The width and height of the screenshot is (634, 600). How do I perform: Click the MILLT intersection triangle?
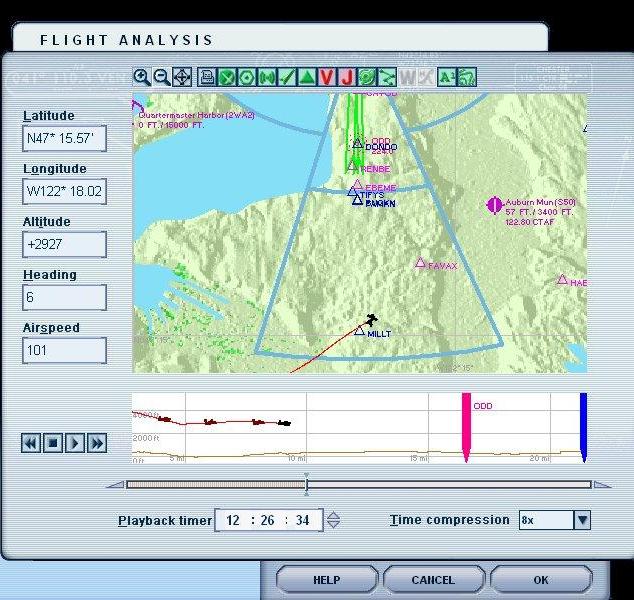coord(359,331)
